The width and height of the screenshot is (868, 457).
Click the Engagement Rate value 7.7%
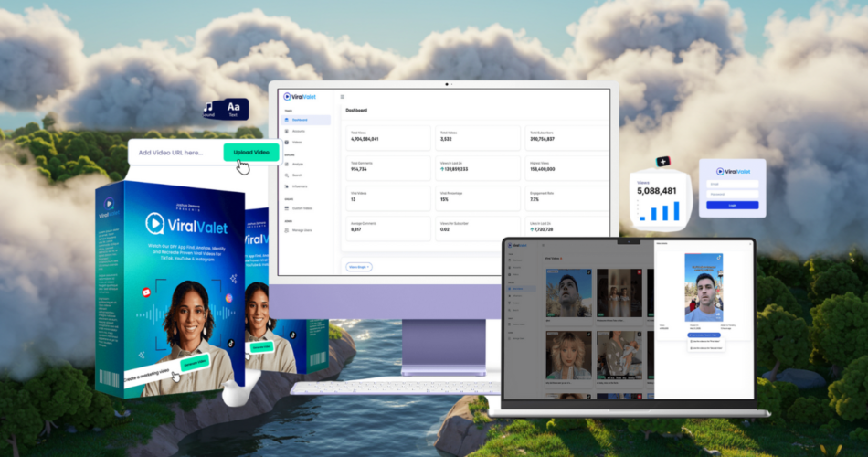[x=535, y=199]
